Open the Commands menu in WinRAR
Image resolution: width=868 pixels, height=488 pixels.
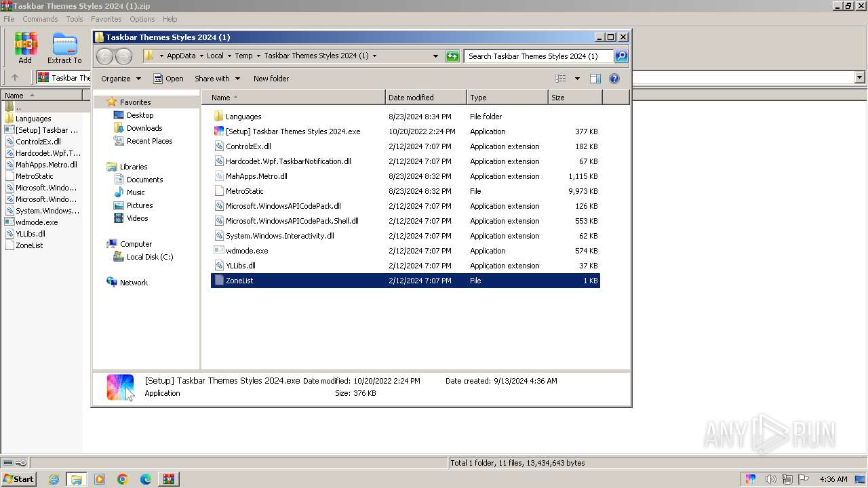pyautogui.click(x=40, y=19)
